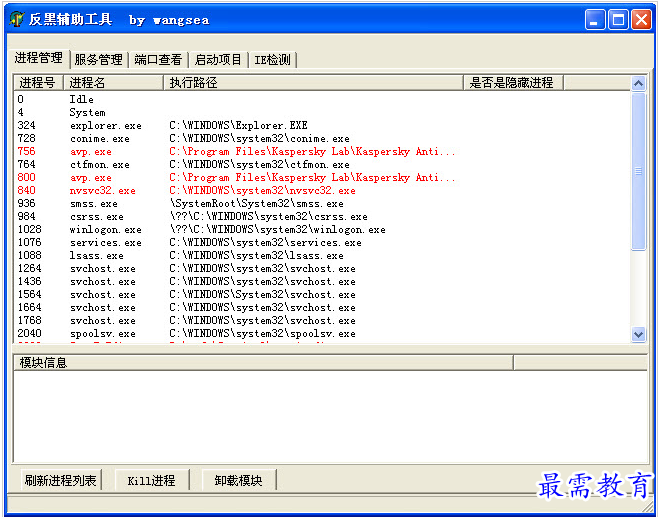Viewport: 660px width, 517px height.
Task: Click the 是否是隐藏进程 column header
Action: (513, 83)
